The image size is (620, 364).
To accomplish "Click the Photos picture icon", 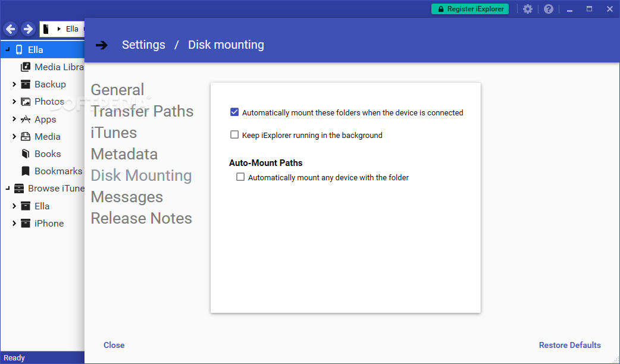I will point(26,102).
